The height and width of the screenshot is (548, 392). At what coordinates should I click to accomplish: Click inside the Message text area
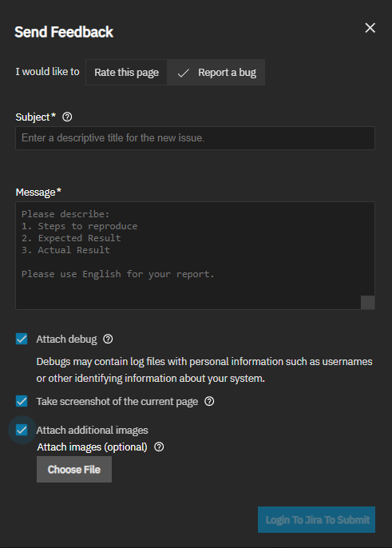(x=195, y=256)
